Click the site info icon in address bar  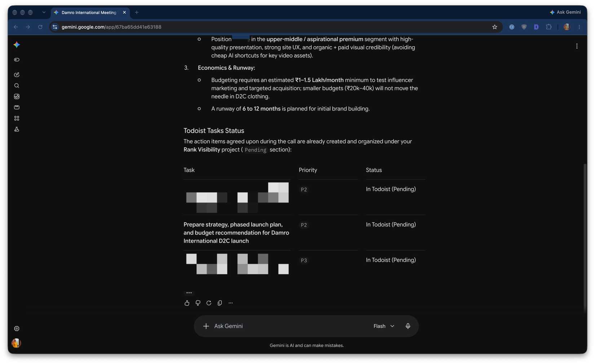click(55, 27)
